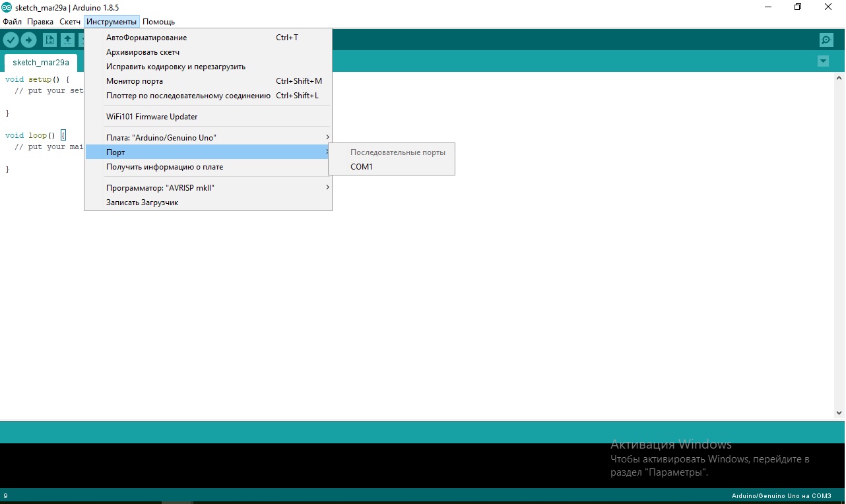Screen dimensions: 846x504
Task: Click the Open sketch toolbar icon
Action: click(67, 40)
